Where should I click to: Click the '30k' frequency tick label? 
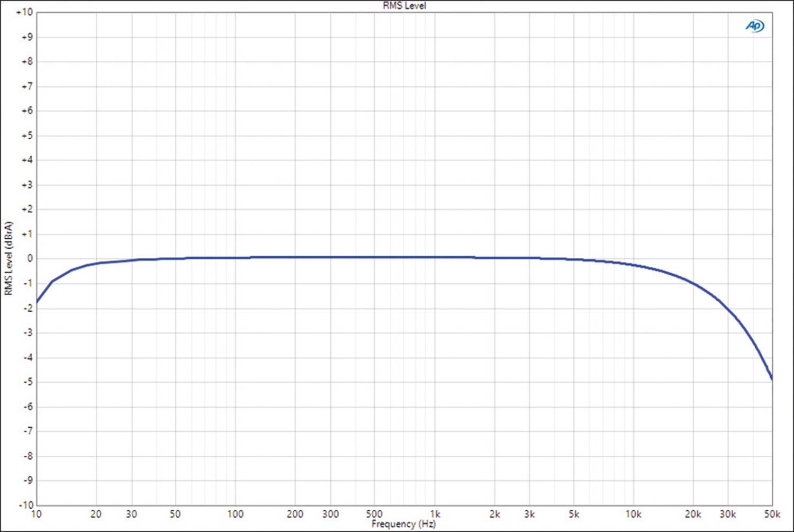point(728,514)
